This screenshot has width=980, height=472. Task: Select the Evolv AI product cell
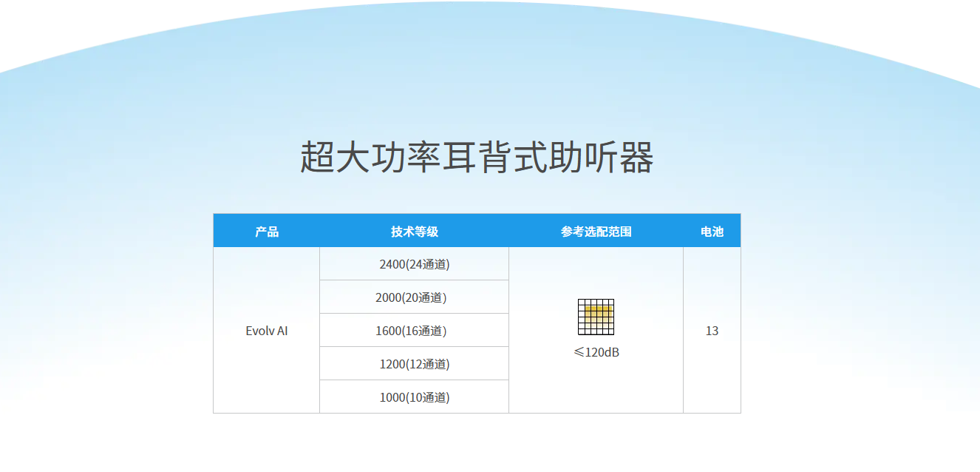266,331
